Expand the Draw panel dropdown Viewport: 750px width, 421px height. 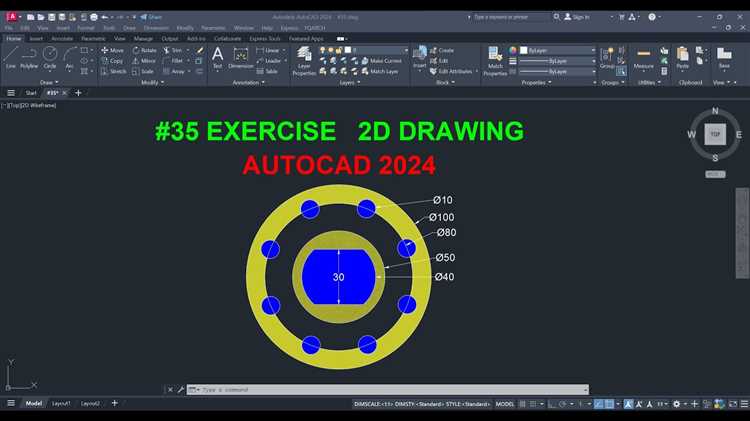[49, 82]
